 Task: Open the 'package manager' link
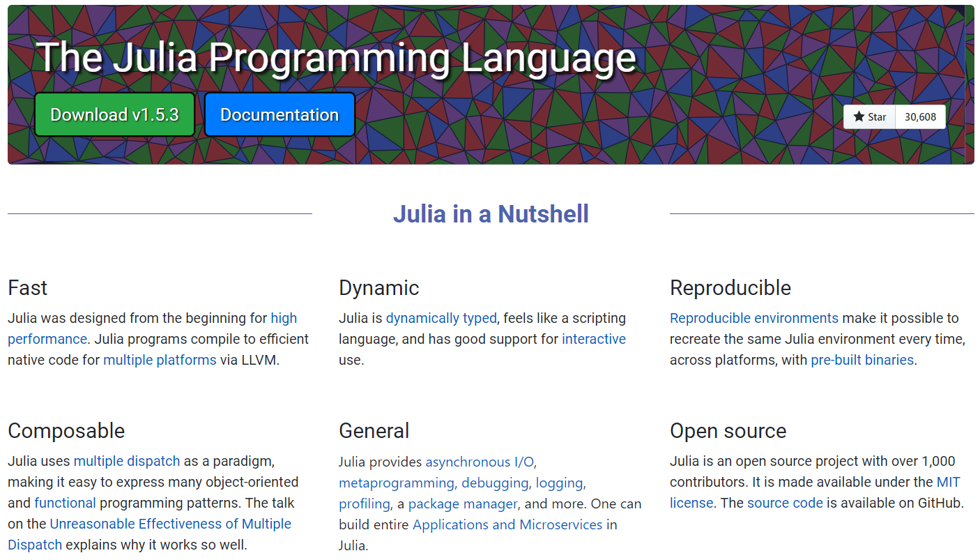click(x=463, y=504)
